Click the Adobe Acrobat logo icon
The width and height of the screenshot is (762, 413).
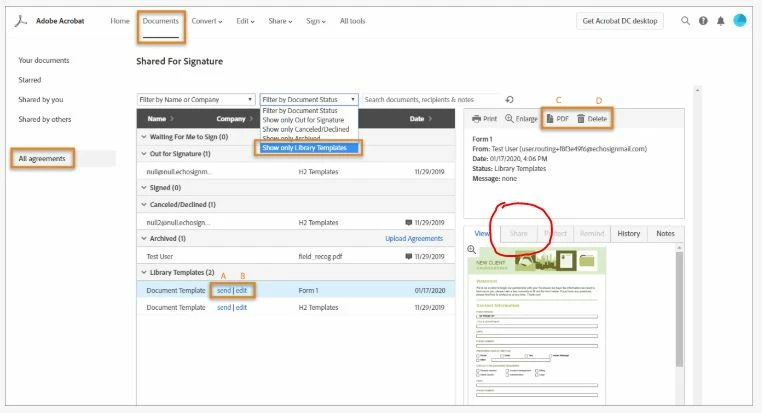[x=20, y=21]
